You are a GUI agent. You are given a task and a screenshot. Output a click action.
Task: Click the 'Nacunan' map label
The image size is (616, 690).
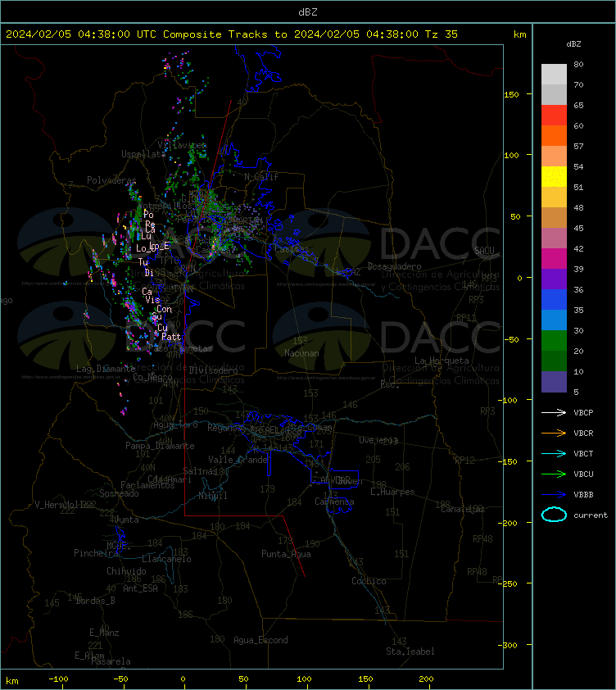tap(301, 353)
